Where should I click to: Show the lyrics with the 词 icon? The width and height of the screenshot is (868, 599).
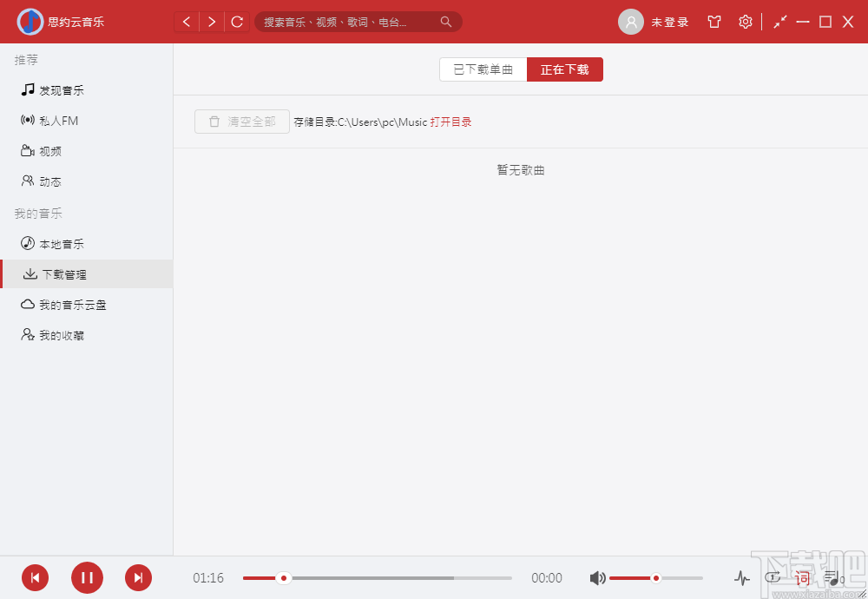pyautogui.click(x=800, y=577)
